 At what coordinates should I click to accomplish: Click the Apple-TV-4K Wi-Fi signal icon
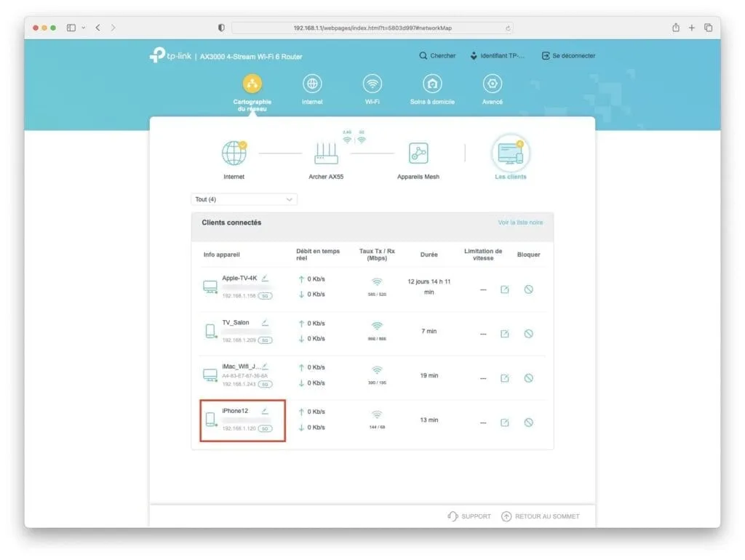(377, 282)
